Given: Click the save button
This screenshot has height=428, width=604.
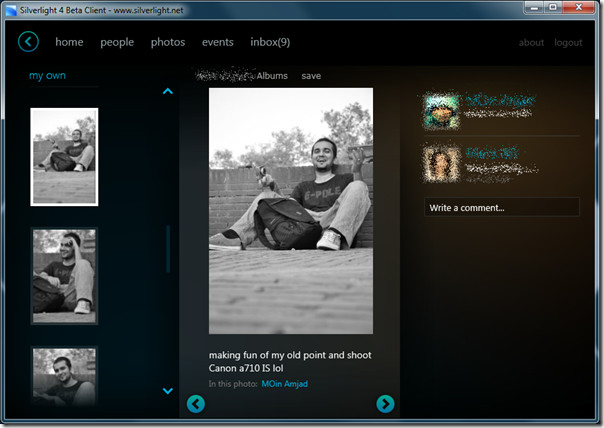Looking at the screenshot, I should click(x=311, y=76).
